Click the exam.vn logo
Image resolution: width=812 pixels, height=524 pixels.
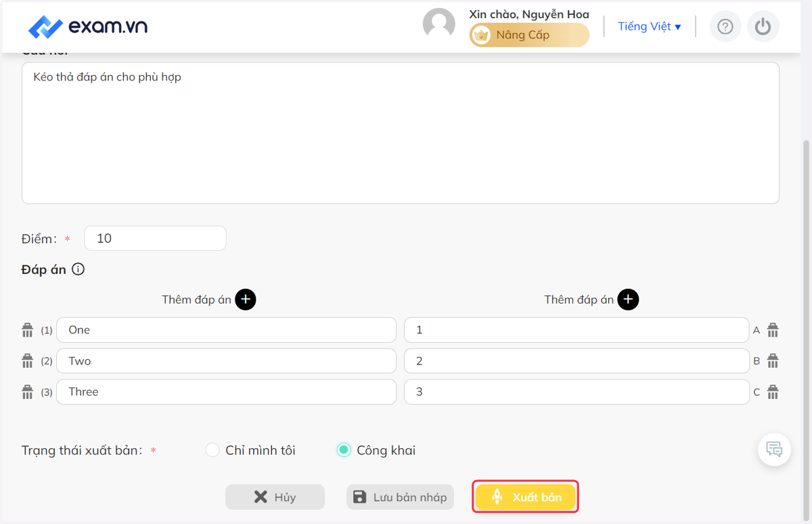(88, 26)
